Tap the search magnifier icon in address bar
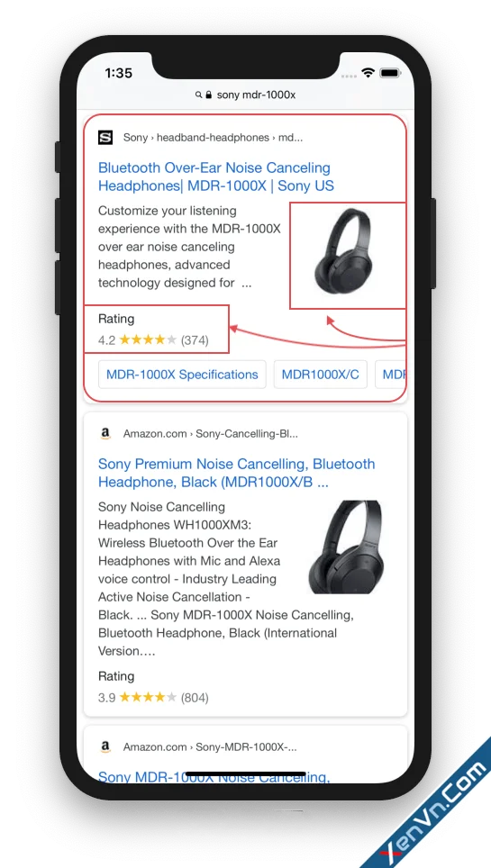This screenshot has height=868, width=491. pos(198,95)
